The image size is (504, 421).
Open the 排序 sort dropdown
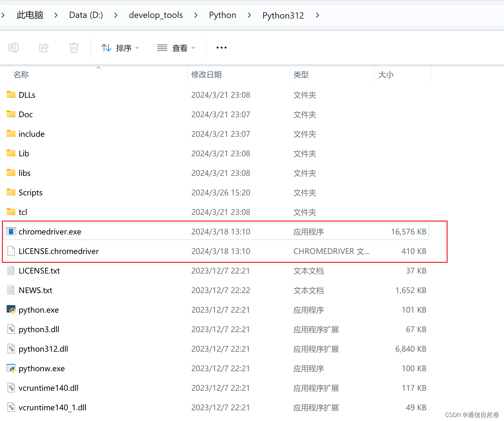[x=120, y=48]
